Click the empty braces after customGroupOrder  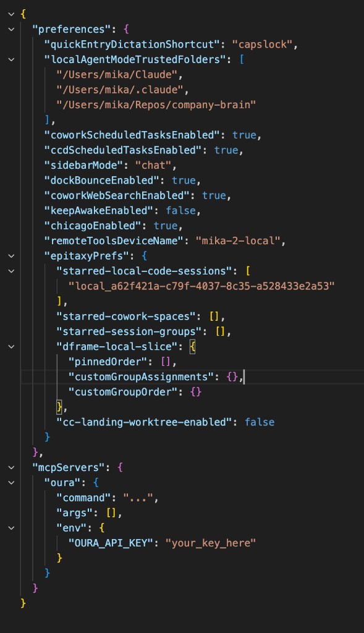pyautogui.click(x=196, y=392)
